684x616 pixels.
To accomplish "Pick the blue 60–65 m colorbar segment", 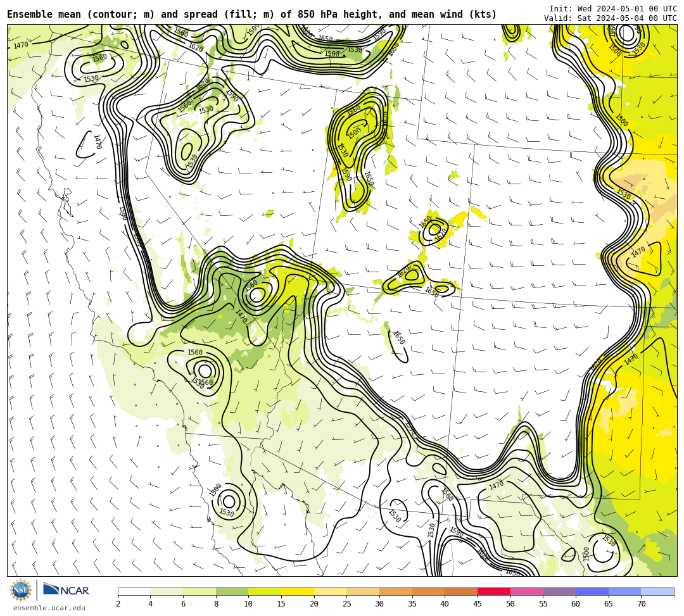I will pos(592,591).
